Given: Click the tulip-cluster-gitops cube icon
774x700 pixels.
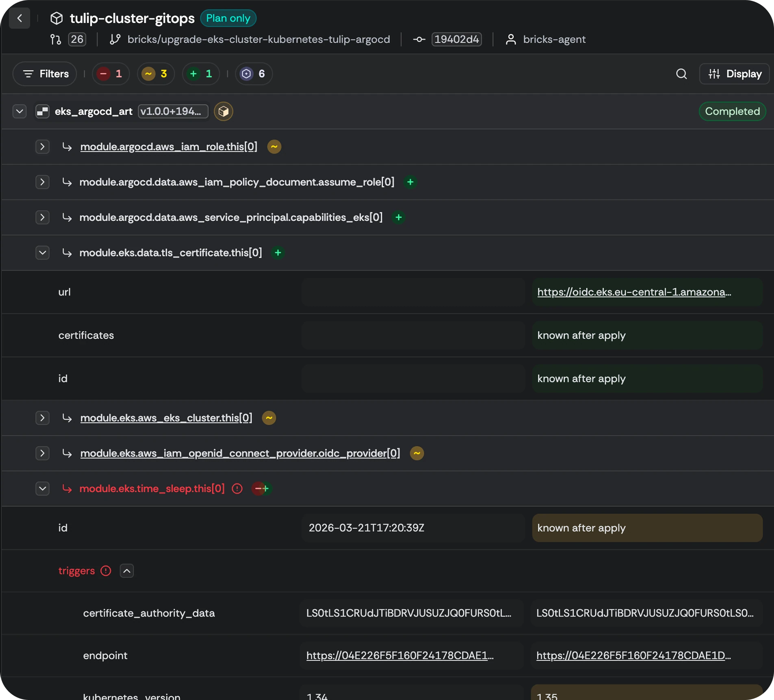Looking at the screenshot, I should [x=56, y=18].
